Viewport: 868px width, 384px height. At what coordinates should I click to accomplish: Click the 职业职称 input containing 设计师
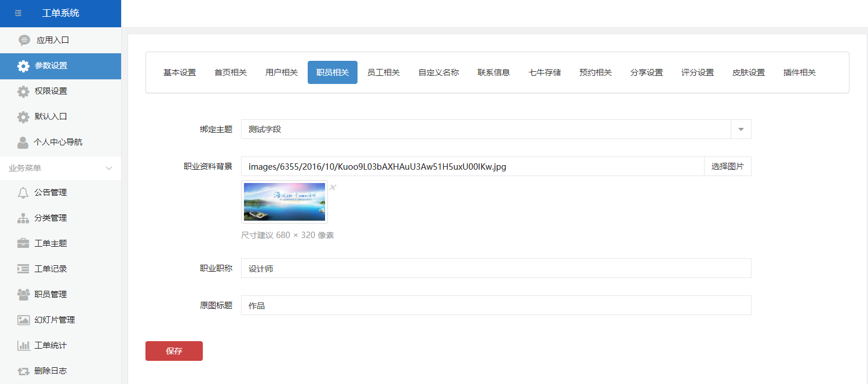tap(496, 268)
